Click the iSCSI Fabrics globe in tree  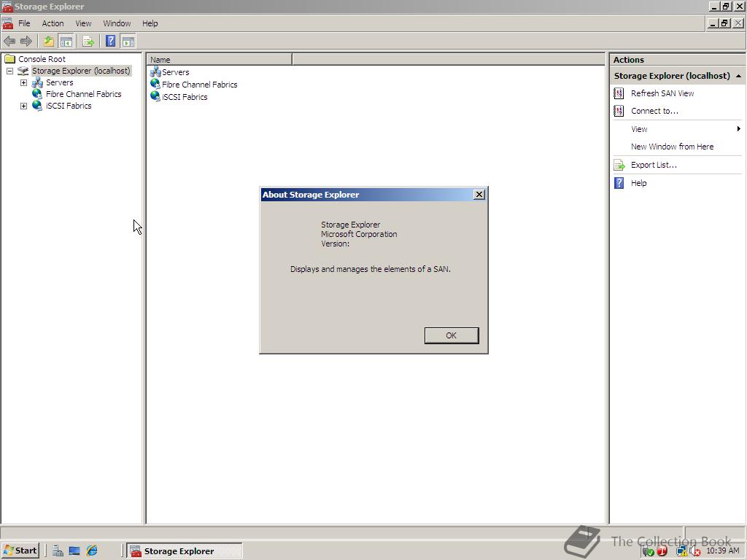pyautogui.click(x=37, y=106)
